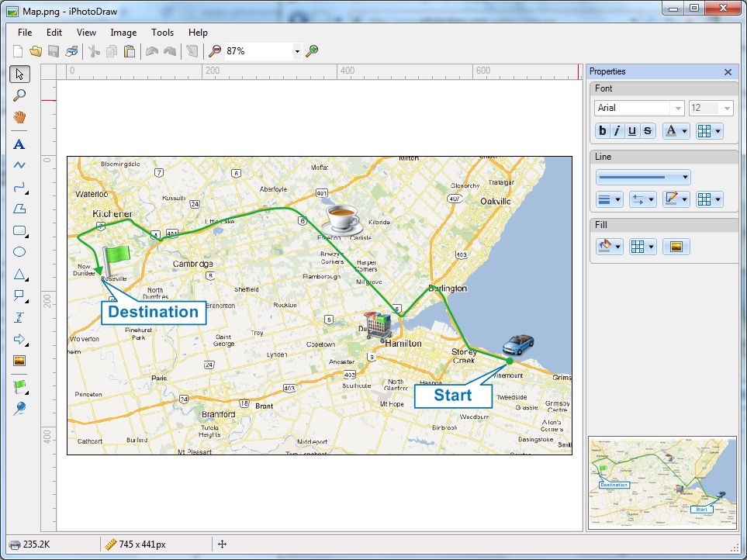Open a file using folder icon
The image size is (747, 560).
tap(36, 51)
